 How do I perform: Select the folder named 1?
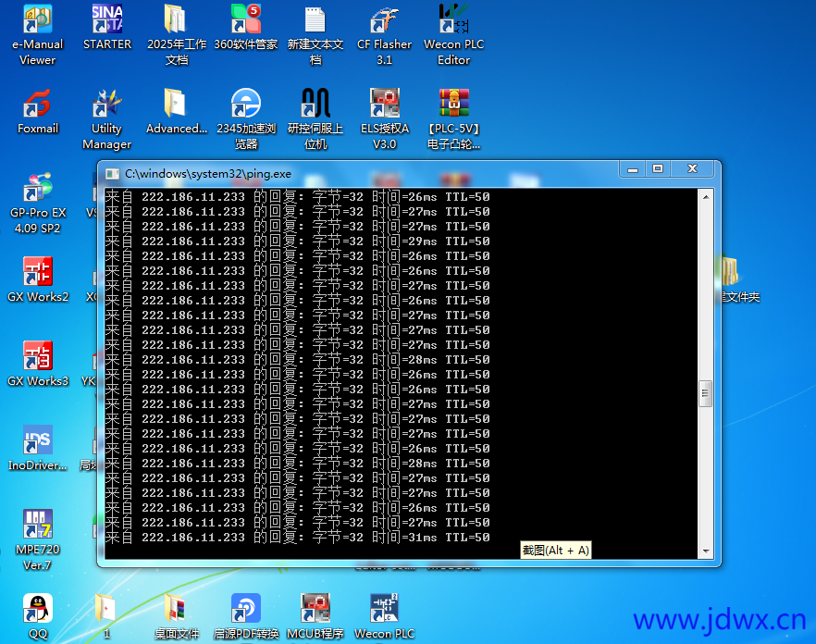pos(106,616)
